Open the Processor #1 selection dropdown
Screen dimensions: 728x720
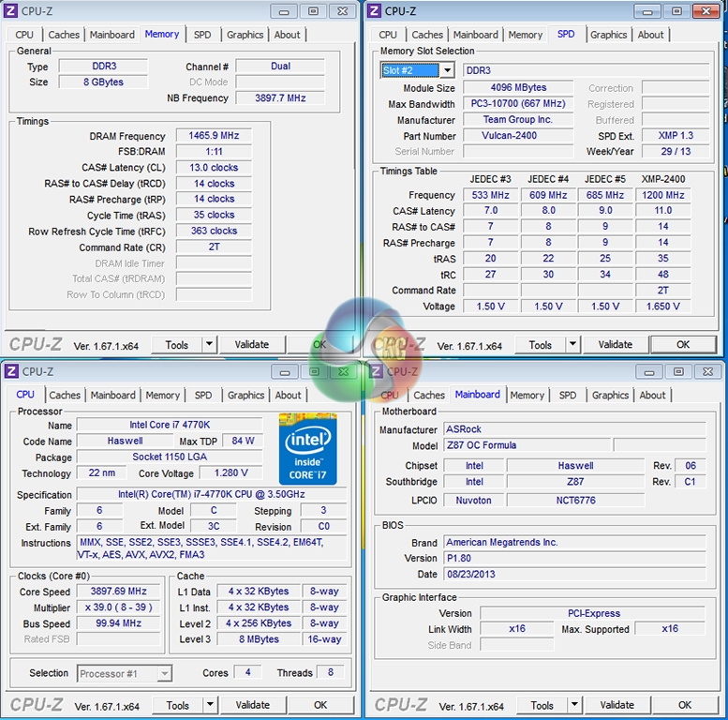coord(164,673)
